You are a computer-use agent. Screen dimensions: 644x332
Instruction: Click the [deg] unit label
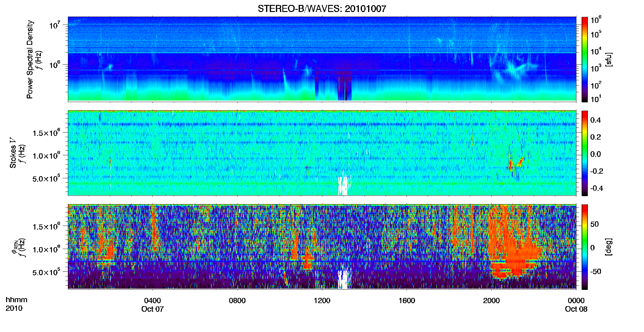coord(609,247)
